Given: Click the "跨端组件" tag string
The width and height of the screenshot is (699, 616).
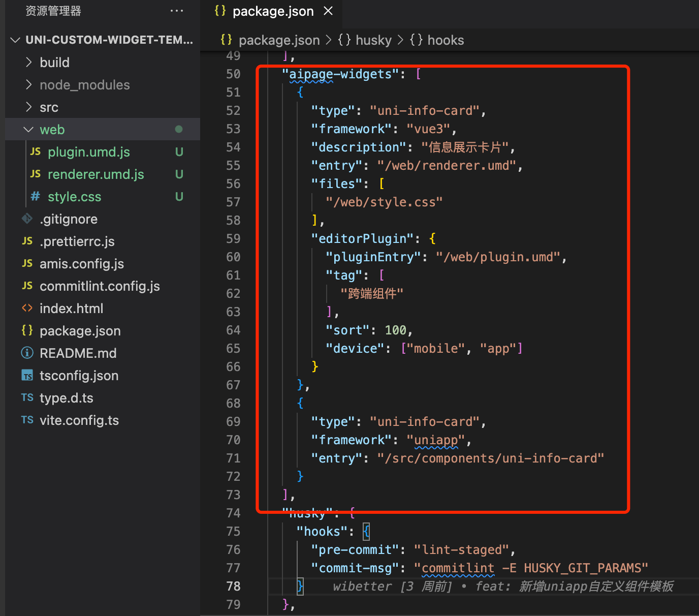Looking at the screenshot, I should tap(372, 294).
